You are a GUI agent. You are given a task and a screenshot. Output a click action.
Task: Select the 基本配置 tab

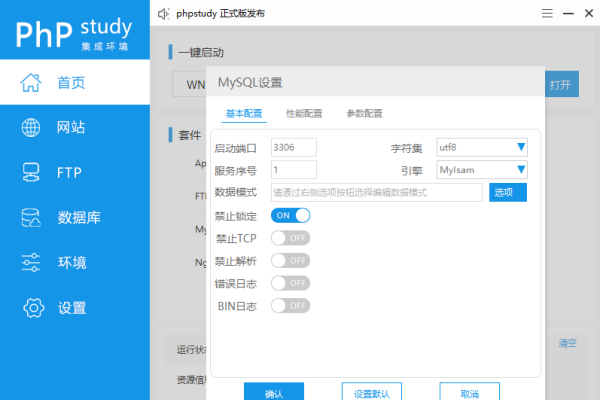244,114
